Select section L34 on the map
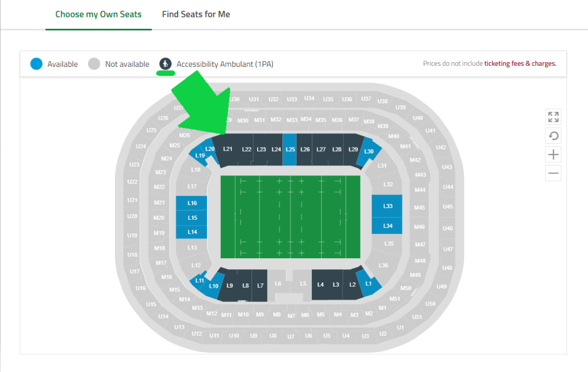This screenshot has height=372, width=588. point(387,226)
